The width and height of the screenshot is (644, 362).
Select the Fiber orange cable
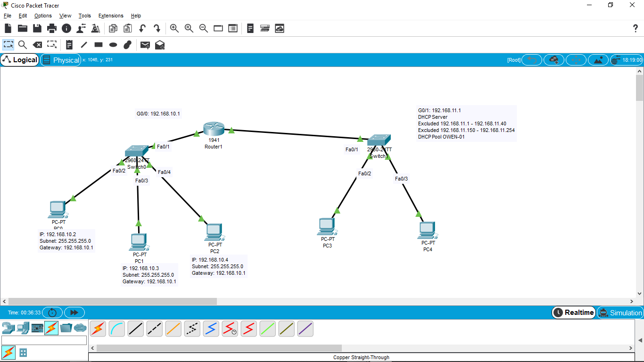[x=173, y=329]
